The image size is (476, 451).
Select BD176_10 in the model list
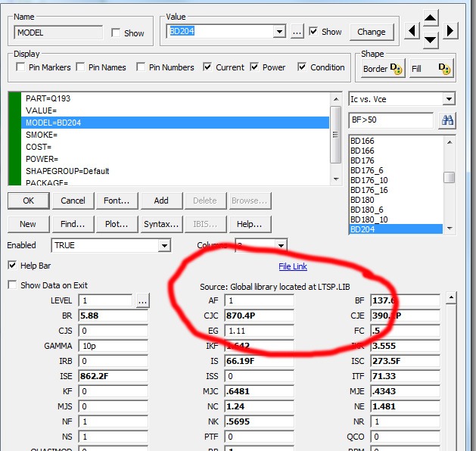396,180
